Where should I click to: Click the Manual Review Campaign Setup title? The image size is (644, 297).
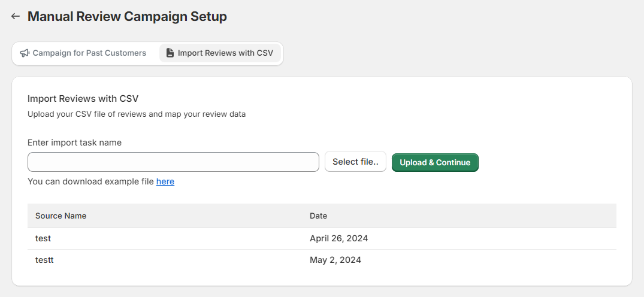coord(127,16)
